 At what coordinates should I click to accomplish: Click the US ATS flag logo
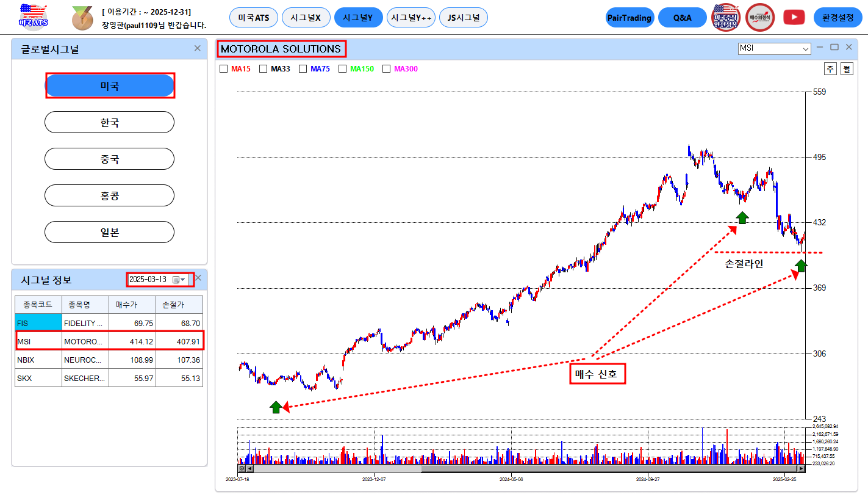33,16
